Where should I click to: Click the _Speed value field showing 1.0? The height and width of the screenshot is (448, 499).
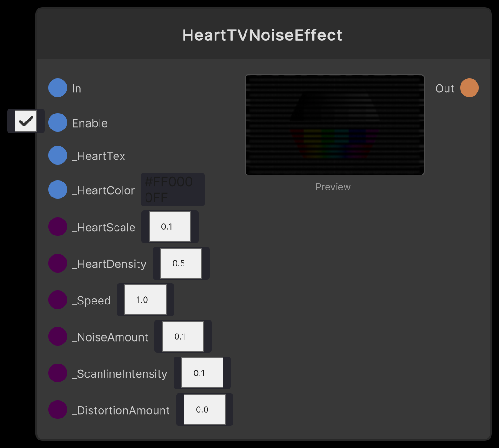[x=145, y=300]
